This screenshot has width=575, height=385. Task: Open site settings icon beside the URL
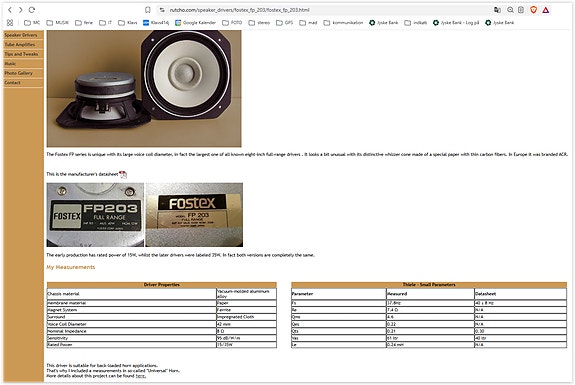(162, 10)
